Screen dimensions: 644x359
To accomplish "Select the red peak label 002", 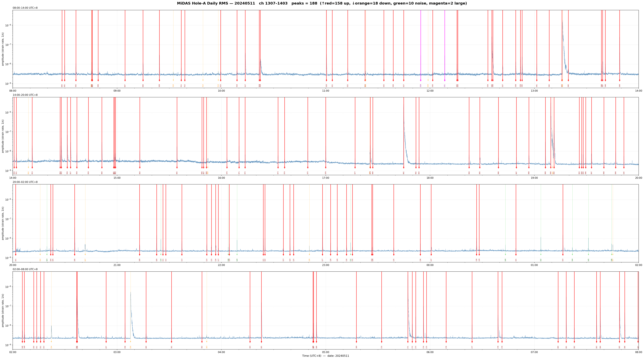I will point(76,86).
